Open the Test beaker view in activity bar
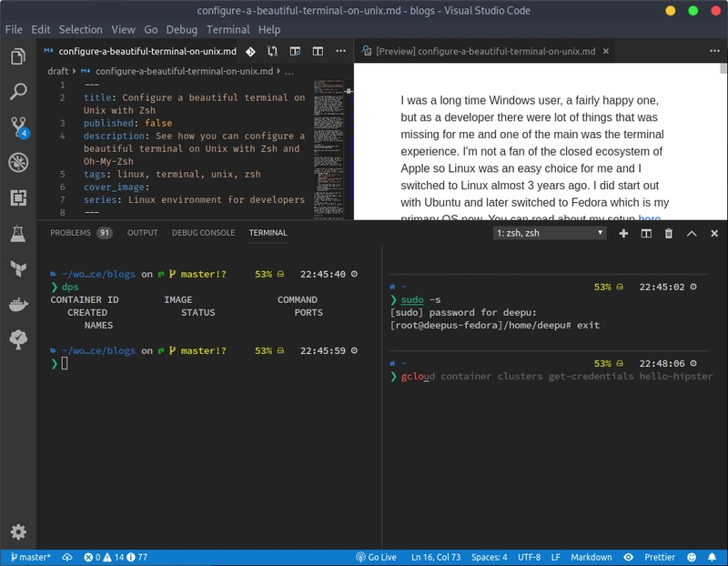This screenshot has height=566, width=728. [18, 233]
